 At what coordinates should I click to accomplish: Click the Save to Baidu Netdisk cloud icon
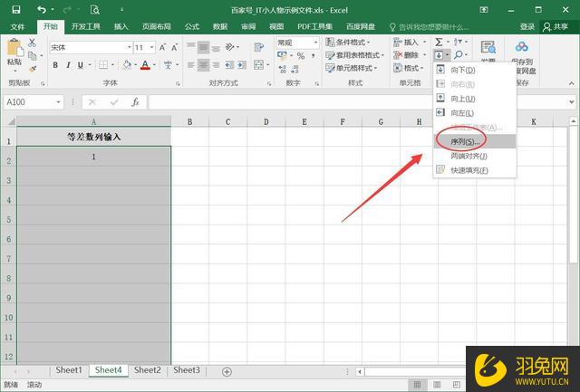pos(522,47)
